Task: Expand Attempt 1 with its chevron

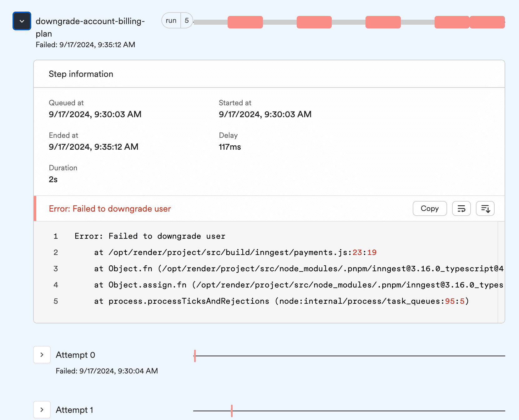Action: coord(42,410)
